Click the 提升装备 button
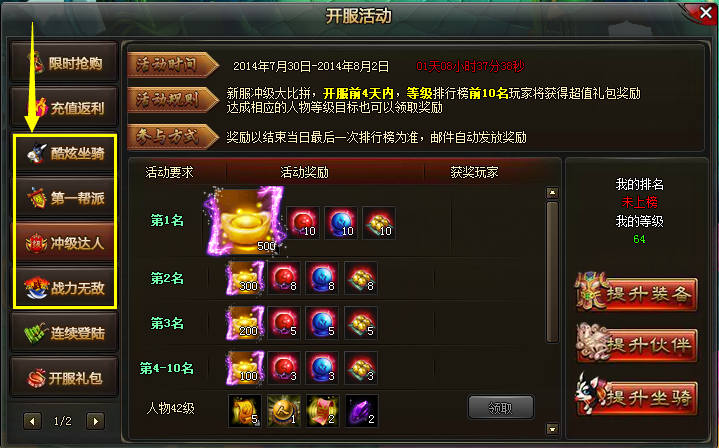The image size is (719, 448). point(636,293)
